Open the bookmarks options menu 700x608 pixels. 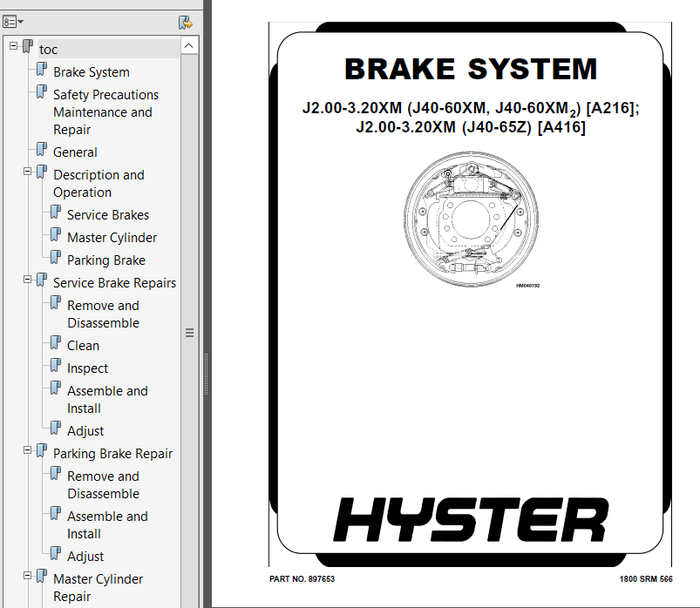[12, 22]
